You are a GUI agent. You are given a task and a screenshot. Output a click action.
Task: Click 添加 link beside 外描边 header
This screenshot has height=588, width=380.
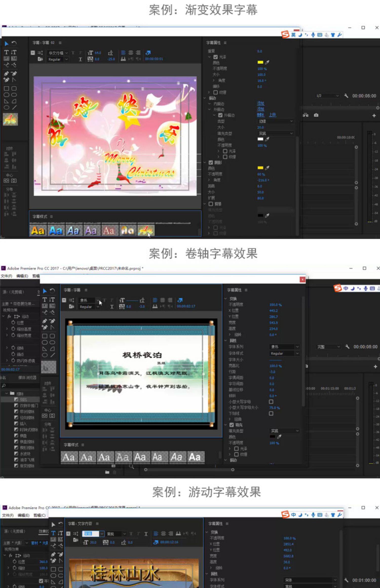(x=260, y=109)
